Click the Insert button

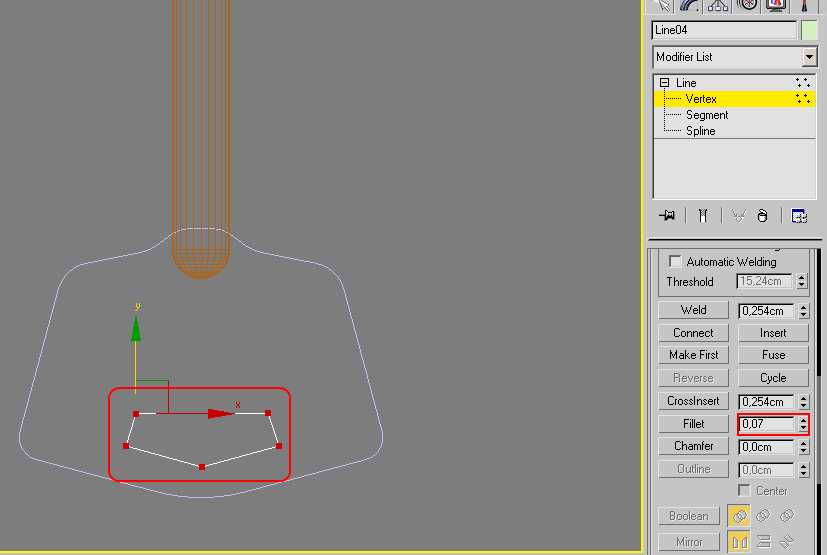click(773, 333)
